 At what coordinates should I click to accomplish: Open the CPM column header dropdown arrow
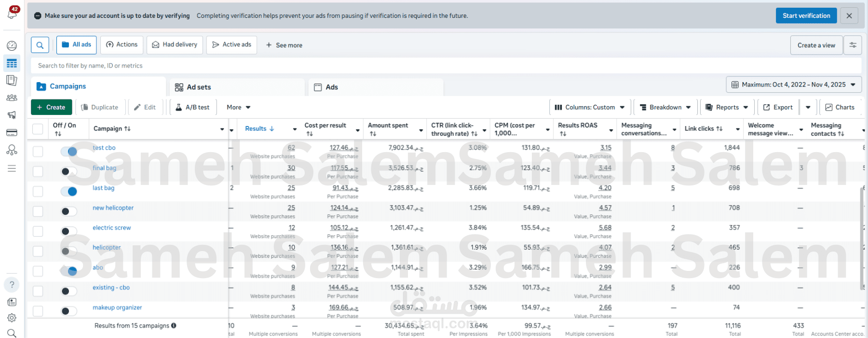pos(548,129)
